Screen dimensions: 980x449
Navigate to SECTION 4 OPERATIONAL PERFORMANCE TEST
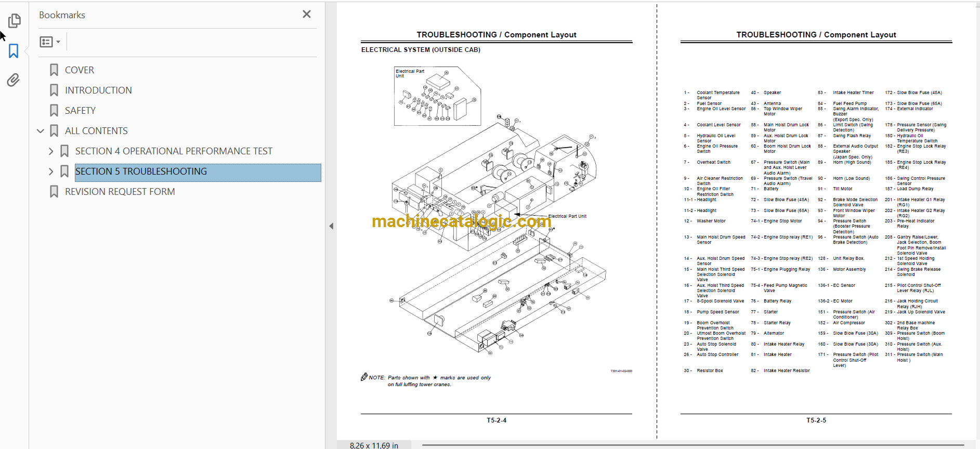pyautogui.click(x=174, y=151)
